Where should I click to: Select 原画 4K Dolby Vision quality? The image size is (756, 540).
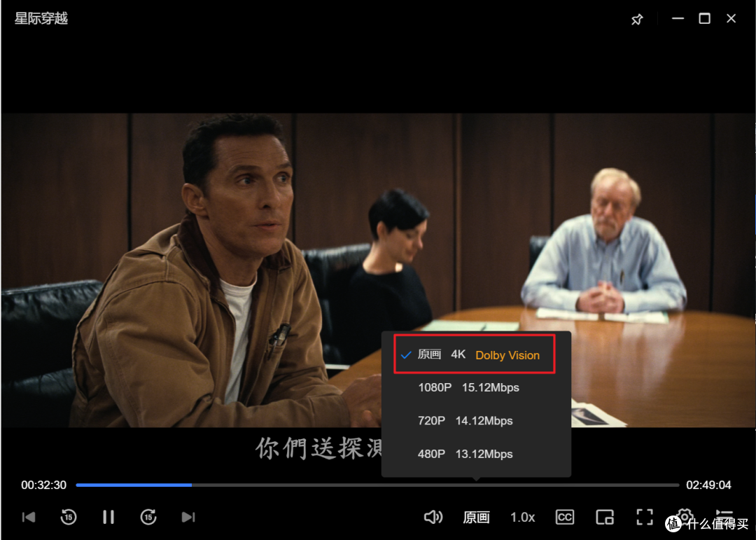(x=476, y=355)
